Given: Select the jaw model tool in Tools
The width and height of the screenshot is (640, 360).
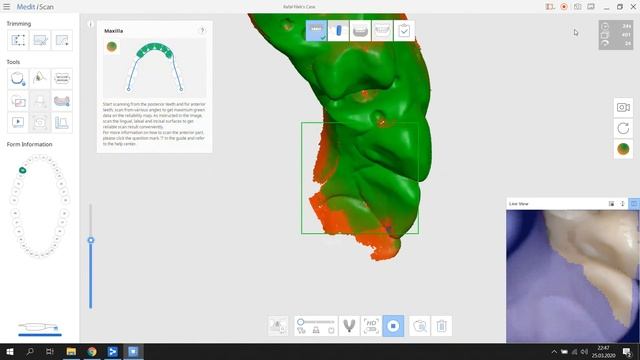Looking at the screenshot, I should pos(62,100).
